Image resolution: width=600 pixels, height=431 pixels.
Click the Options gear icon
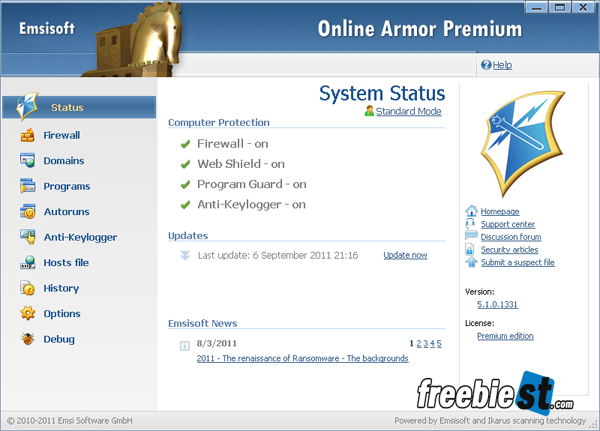(28, 313)
